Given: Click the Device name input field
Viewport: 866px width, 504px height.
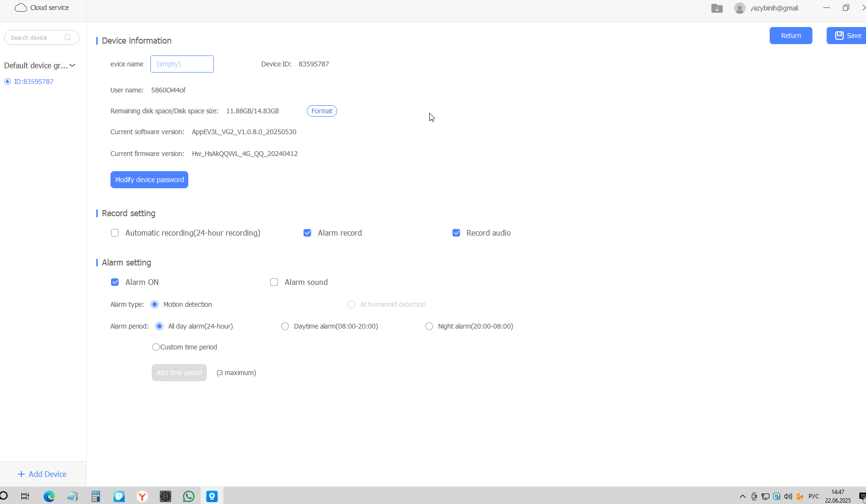Looking at the screenshot, I should (x=182, y=64).
